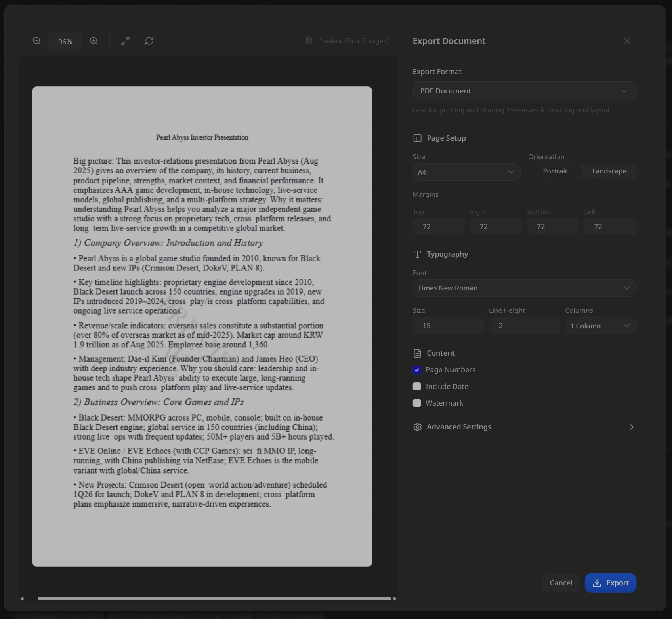Viewport: 672px width, 619px height.
Task: Open the A4 page size dropdown
Action: pyautogui.click(x=466, y=172)
